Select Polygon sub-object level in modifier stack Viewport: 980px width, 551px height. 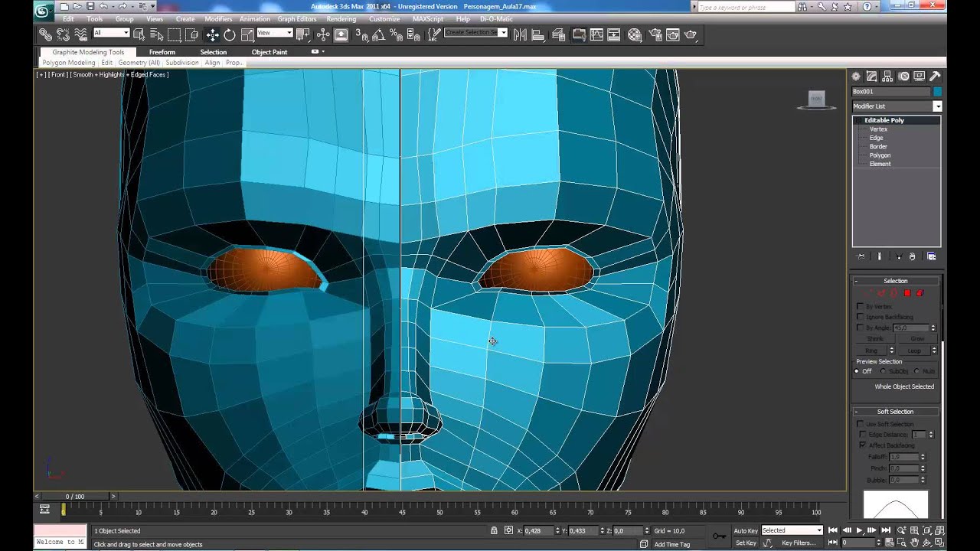(880, 155)
